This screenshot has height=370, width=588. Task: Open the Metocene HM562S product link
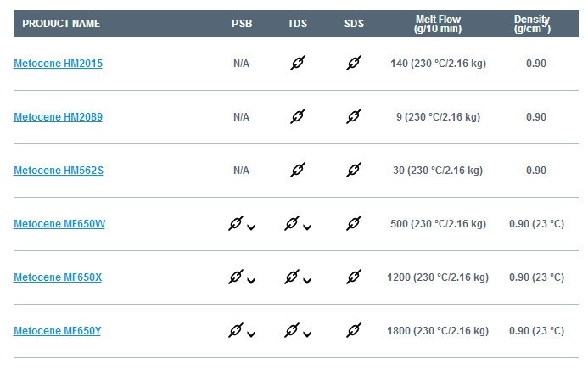59,171
